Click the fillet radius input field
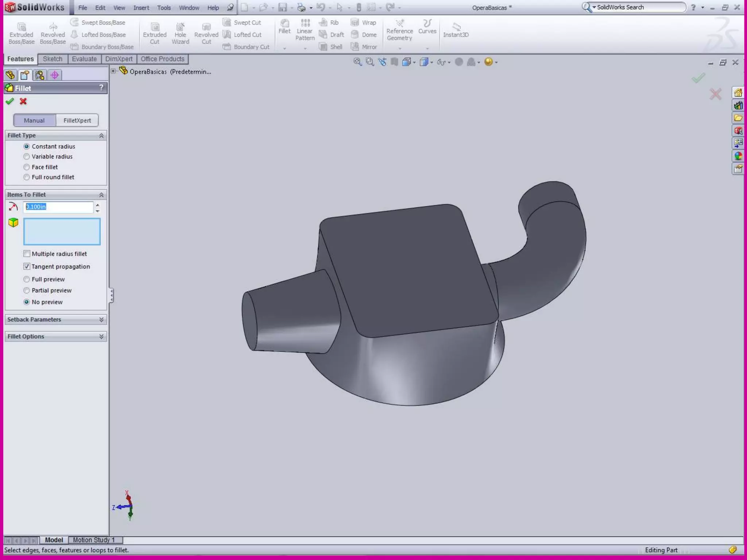747x560 pixels. tap(58, 207)
